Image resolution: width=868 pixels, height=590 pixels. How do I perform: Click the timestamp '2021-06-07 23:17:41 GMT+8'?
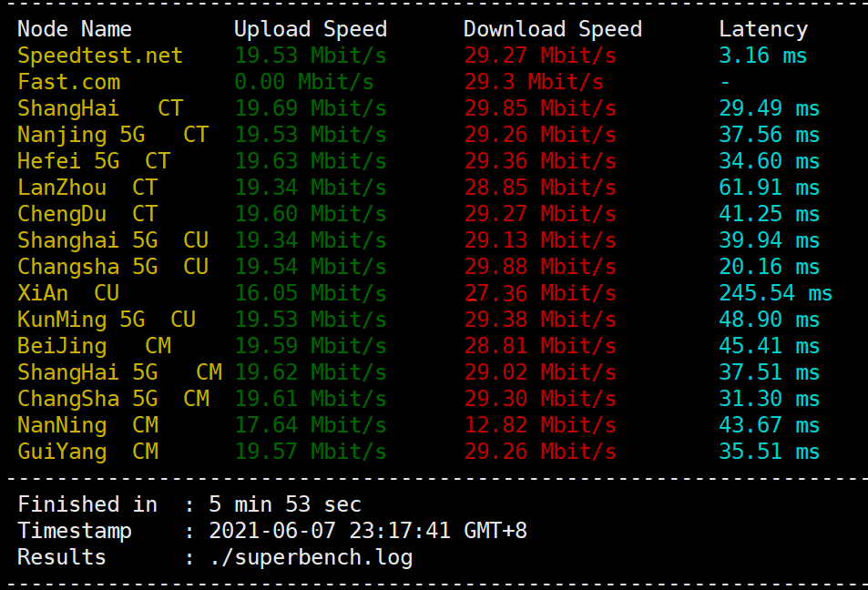[x=368, y=531]
